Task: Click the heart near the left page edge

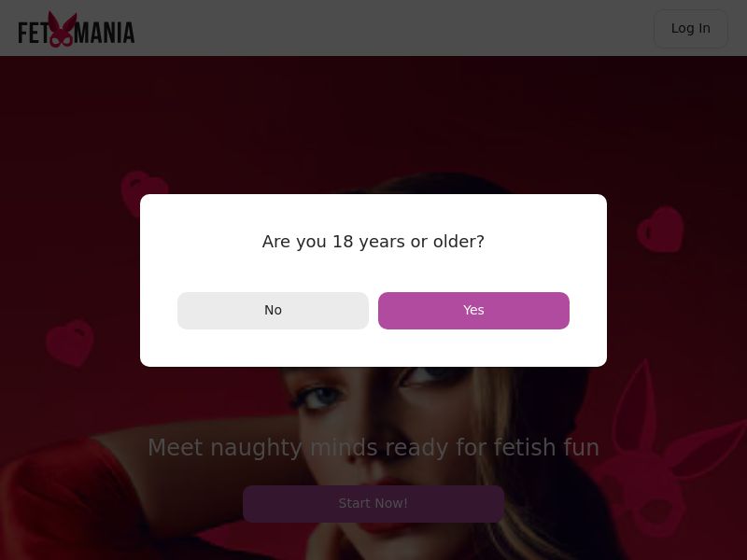Action: pos(71,343)
